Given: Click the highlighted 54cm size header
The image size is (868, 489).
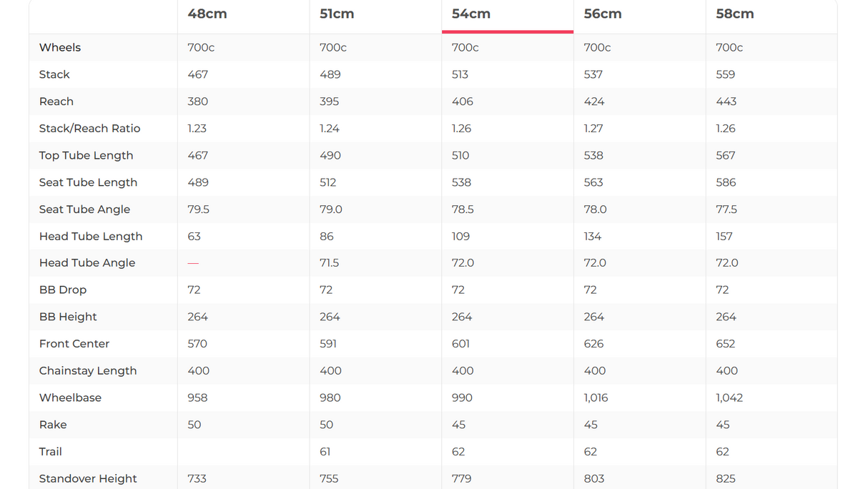Looking at the screenshot, I should [471, 14].
